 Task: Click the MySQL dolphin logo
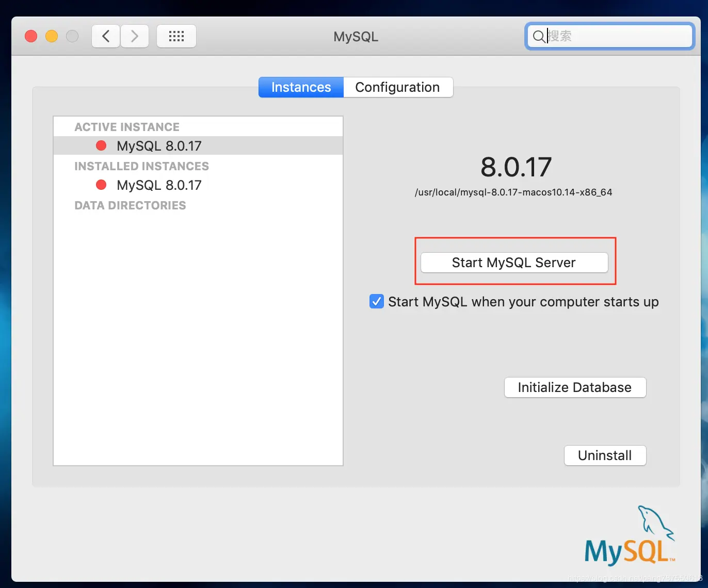click(630, 535)
